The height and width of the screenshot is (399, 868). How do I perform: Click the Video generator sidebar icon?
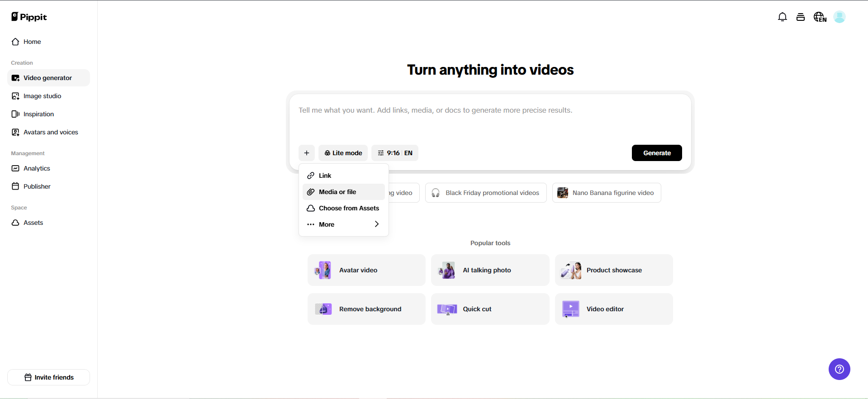15,78
